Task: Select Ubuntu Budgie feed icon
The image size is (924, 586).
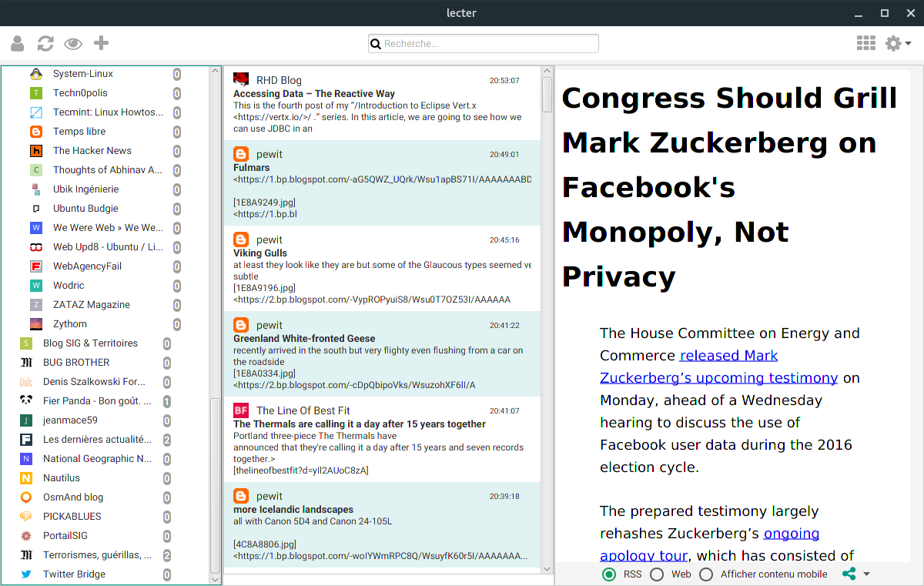Action: tap(35, 209)
